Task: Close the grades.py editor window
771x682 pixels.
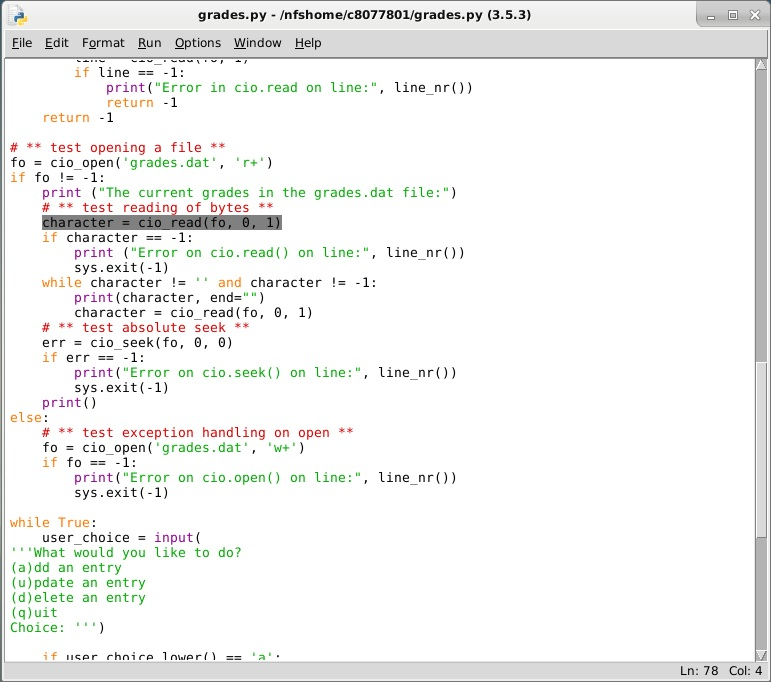Action: [x=755, y=15]
